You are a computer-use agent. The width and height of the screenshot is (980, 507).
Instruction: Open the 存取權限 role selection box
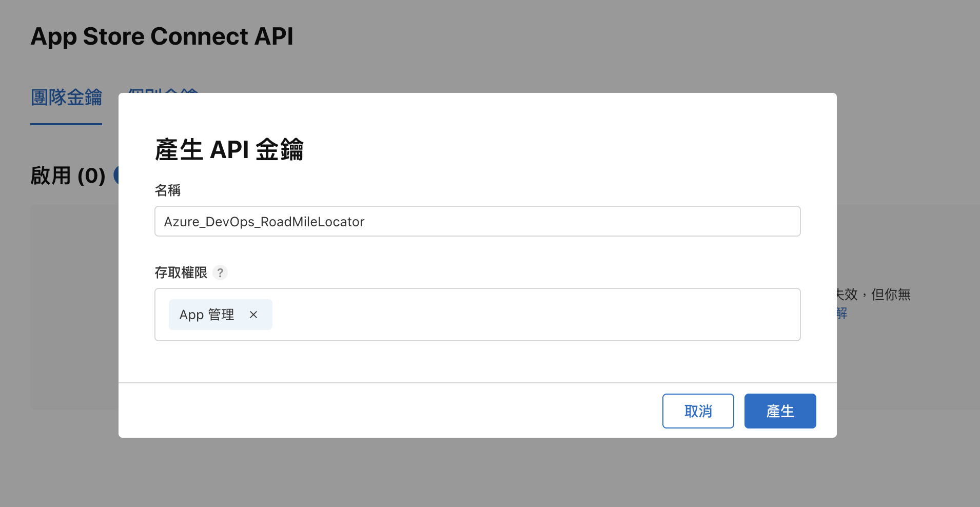[x=534, y=315]
